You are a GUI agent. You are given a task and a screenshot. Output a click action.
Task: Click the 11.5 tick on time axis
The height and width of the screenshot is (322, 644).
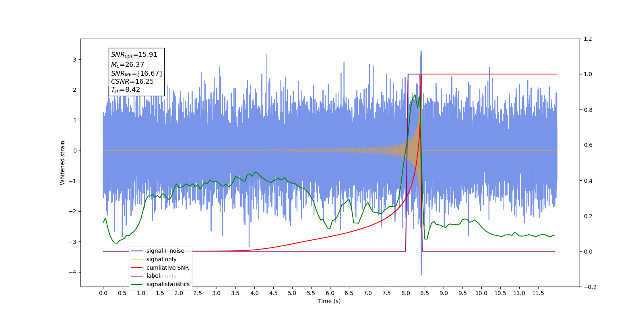[x=538, y=293]
